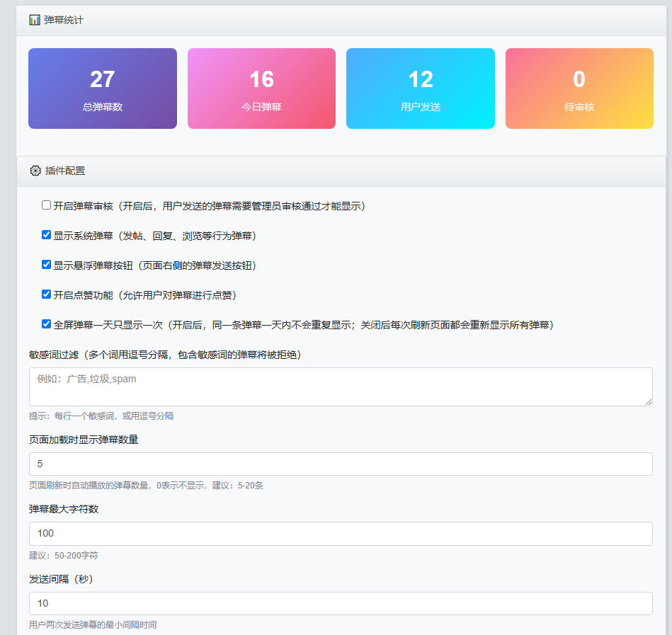Image resolution: width=672 pixels, height=635 pixels.
Task: Click the 插件配置 panel header title
Action: [65, 171]
